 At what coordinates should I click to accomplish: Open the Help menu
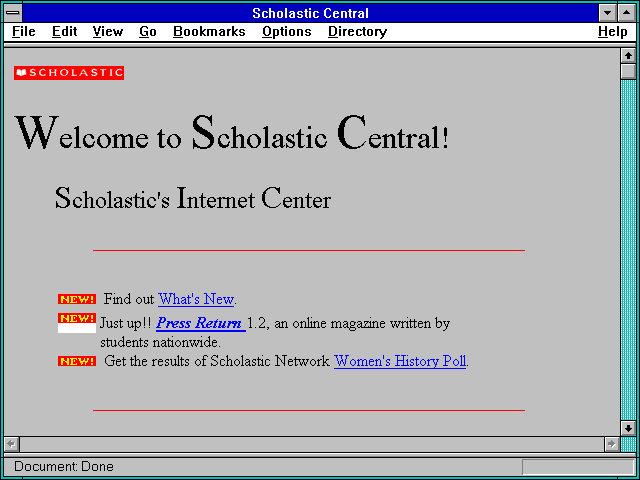click(613, 32)
